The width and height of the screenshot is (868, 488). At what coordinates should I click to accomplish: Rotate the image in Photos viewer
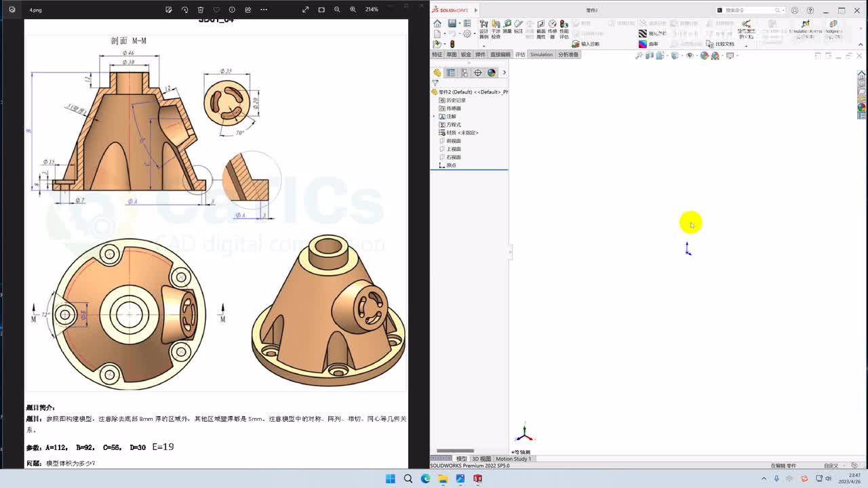[184, 9]
